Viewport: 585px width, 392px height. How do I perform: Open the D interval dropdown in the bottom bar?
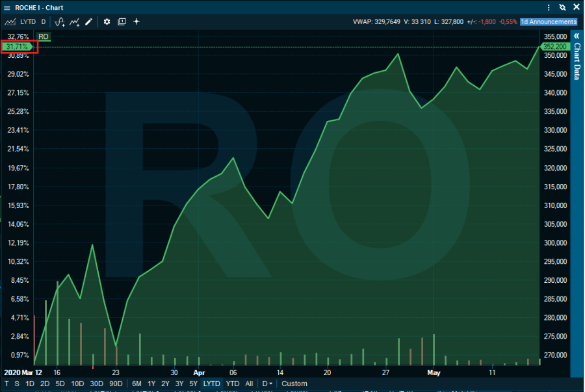267,384
